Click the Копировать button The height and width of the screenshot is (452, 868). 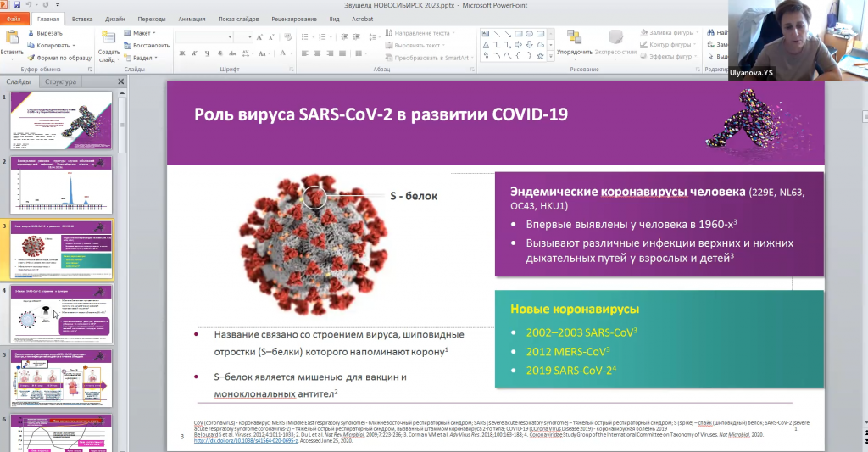51,46
